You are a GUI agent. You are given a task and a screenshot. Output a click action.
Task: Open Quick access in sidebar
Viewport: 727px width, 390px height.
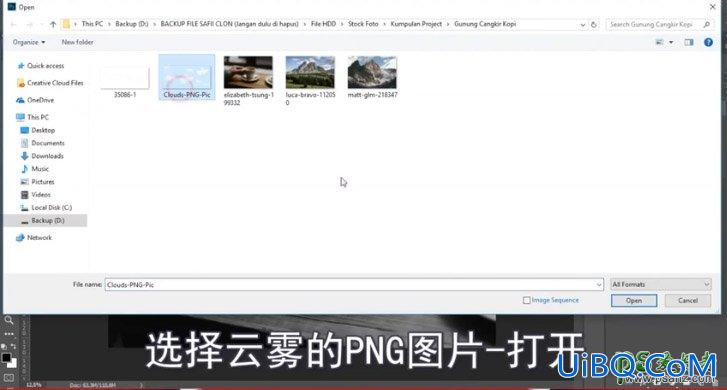pyautogui.click(x=45, y=66)
